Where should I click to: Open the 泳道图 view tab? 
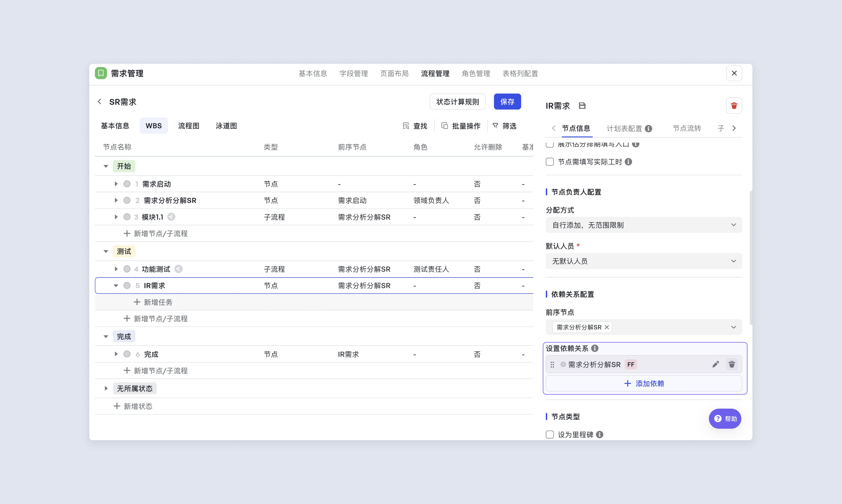(226, 126)
